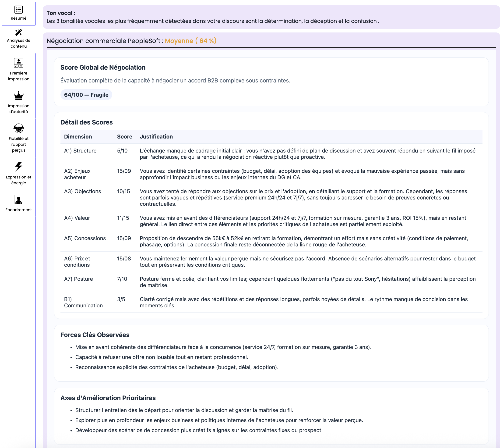Open Première impression portrait icon
Screen dimensions: 500x448
pos(18,63)
